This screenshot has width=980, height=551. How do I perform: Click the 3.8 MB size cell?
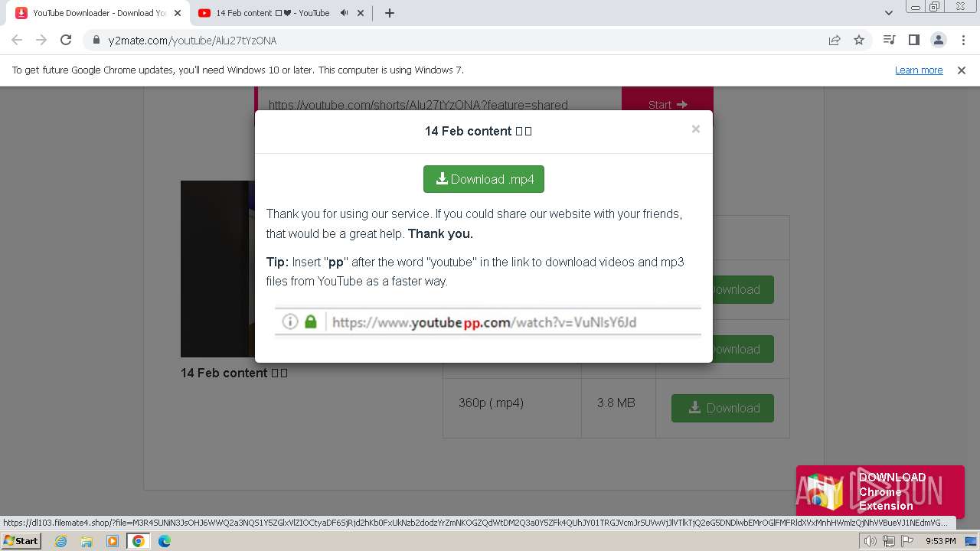coord(619,408)
